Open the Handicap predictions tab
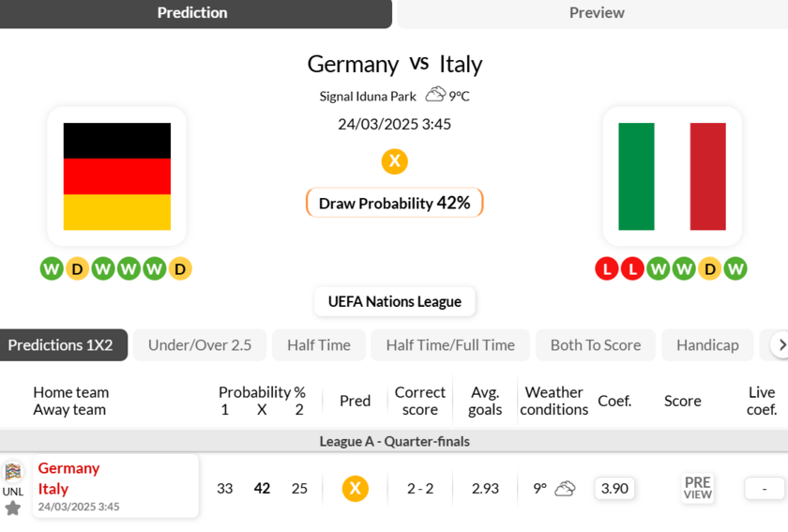Viewport: 788px width, 532px height. click(707, 345)
